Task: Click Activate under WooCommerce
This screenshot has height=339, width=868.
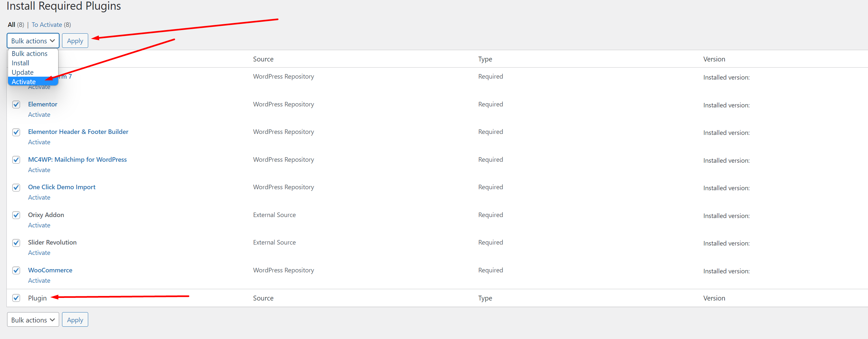Action: (x=39, y=281)
